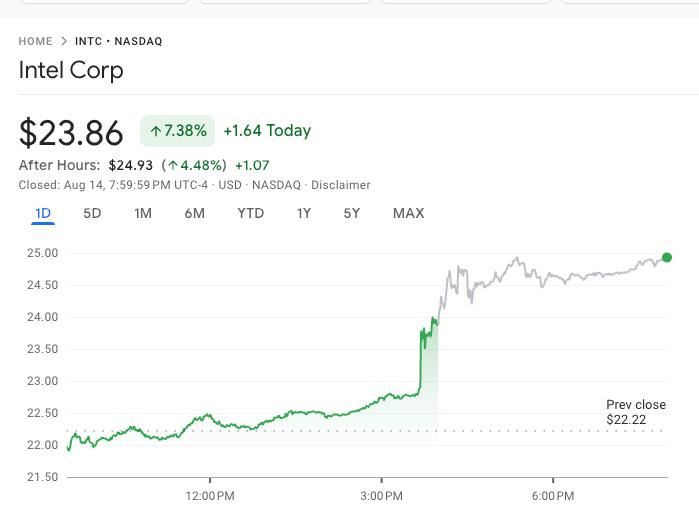Show the MAX chart range
The height and width of the screenshot is (514, 699).
click(x=408, y=213)
